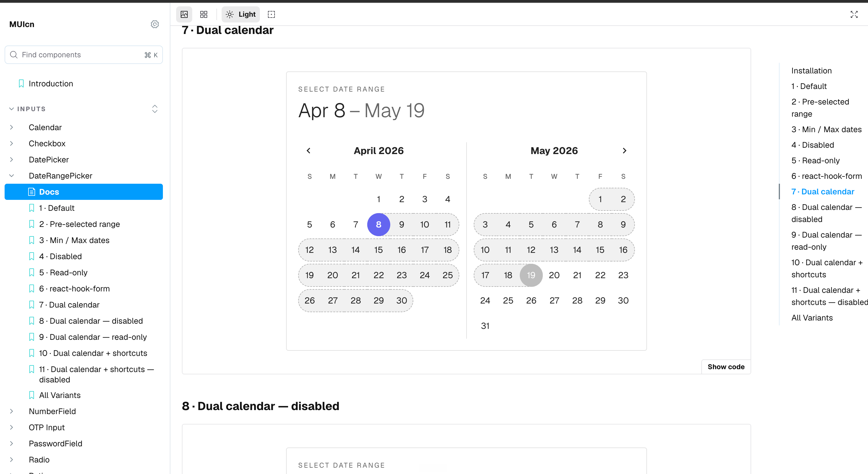The height and width of the screenshot is (474, 868).
Task: Focus the Find components search field
Action: pos(83,55)
